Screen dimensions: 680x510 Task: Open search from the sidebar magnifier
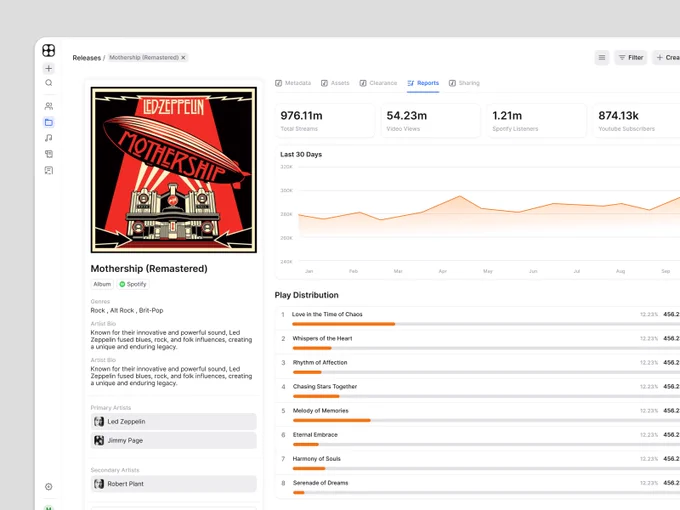point(49,83)
